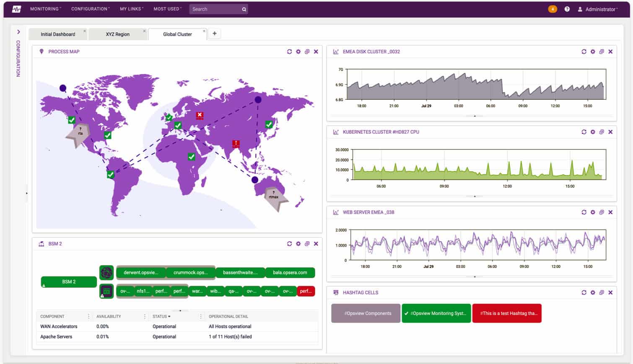
Task: Click the red X status marker on map
Action: 200,116
